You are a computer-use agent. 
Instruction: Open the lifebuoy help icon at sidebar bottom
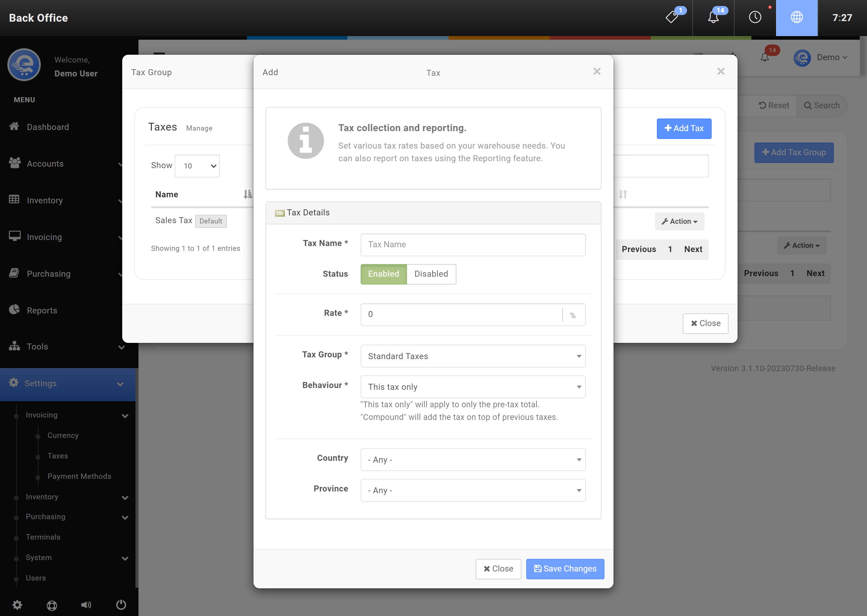(x=51, y=605)
